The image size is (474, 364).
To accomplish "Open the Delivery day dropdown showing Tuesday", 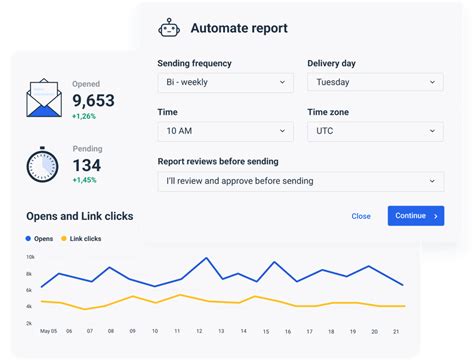I will point(375,82).
